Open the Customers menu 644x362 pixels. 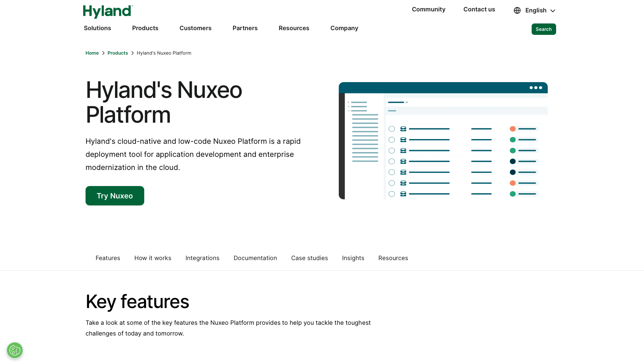pyautogui.click(x=196, y=28)
